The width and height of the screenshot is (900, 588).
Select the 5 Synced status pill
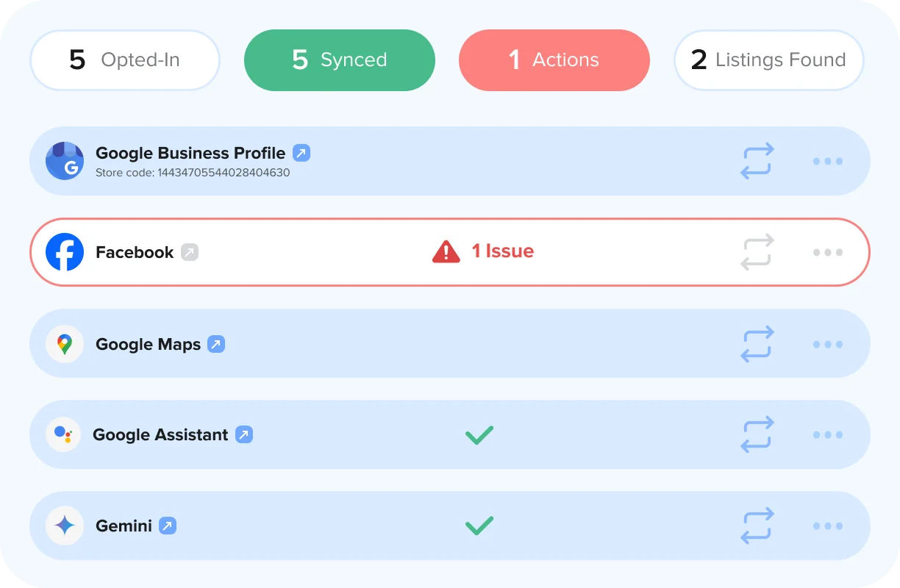[x=339, y=60]
